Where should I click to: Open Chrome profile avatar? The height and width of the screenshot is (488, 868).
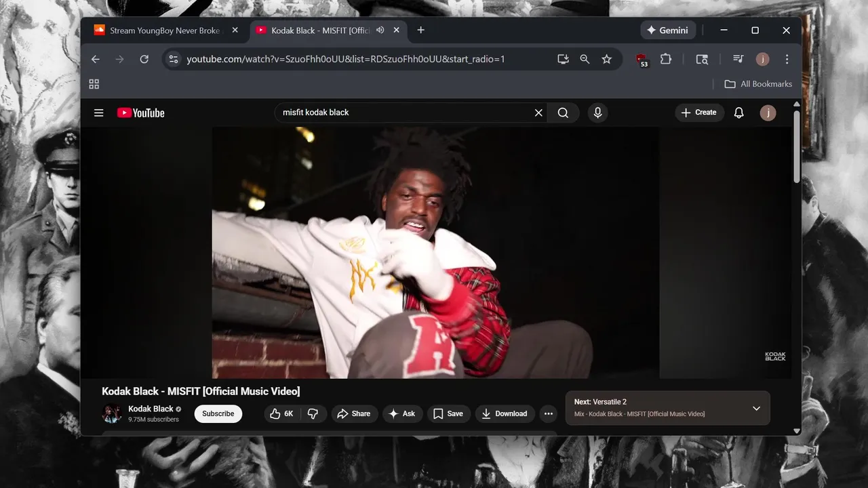(763, 59)
